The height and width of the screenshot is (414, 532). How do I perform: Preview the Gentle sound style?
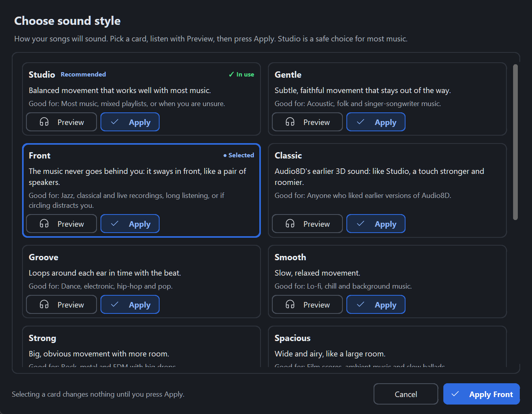[307, 122]
